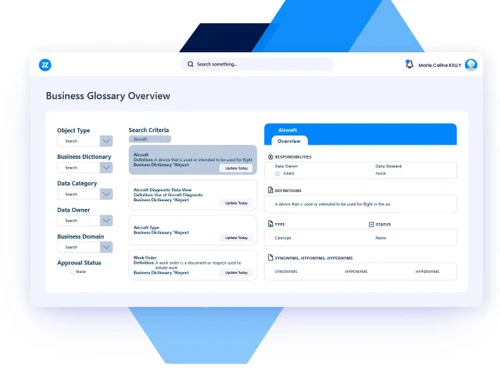Click the HYPERNYMS column label
The image size is (500, 375).
pyautogui.click(x=427, y=272)
